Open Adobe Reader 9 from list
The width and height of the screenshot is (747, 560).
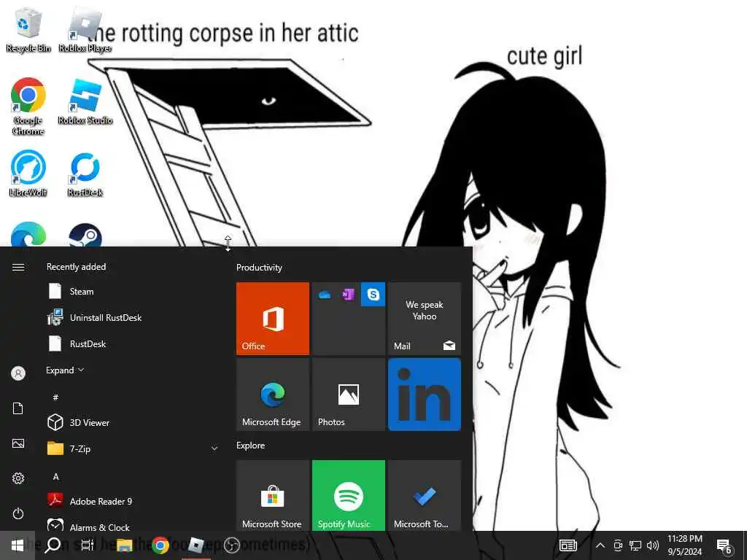133,501
